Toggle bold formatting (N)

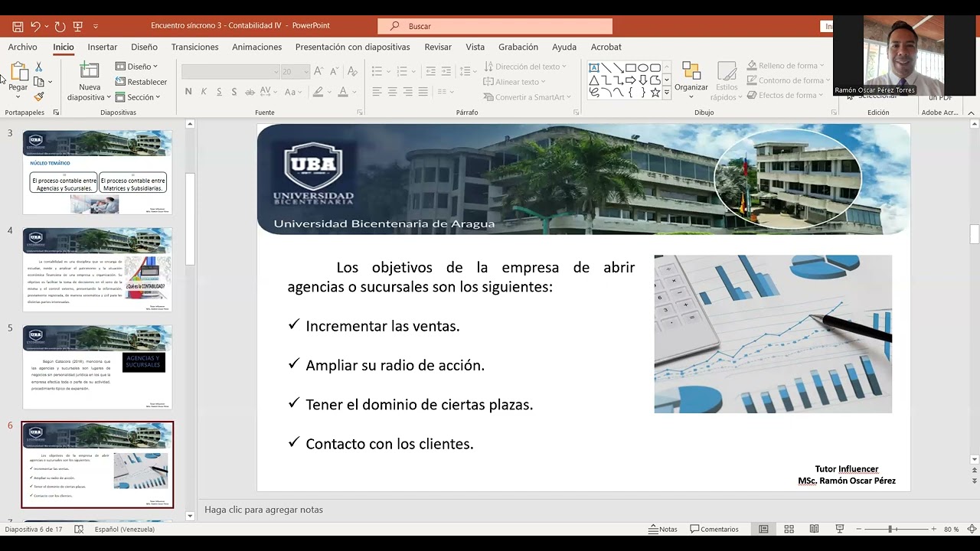[188, 92]
